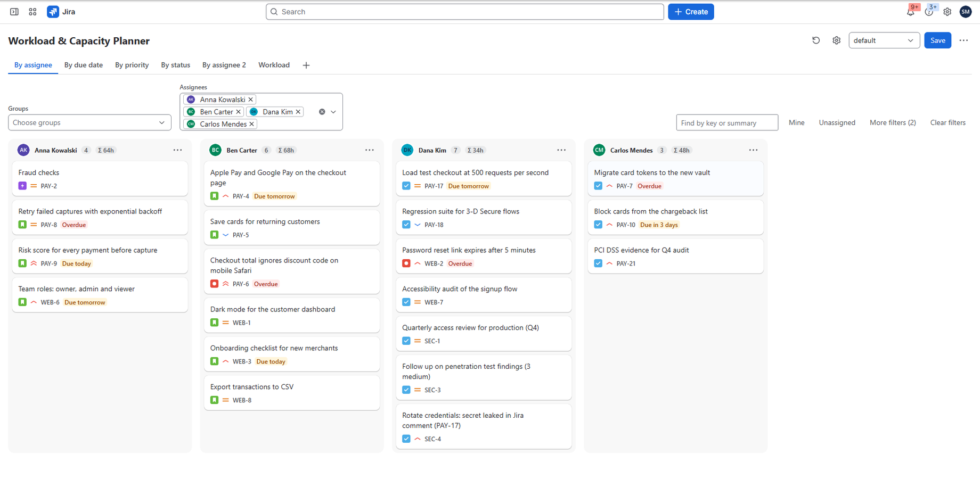
Task: Open the Export transactions to CSV card
Action: pos(292,393)
